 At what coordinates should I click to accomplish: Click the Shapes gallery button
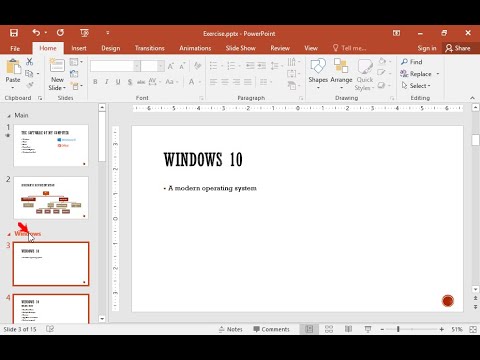coord(318,74)
